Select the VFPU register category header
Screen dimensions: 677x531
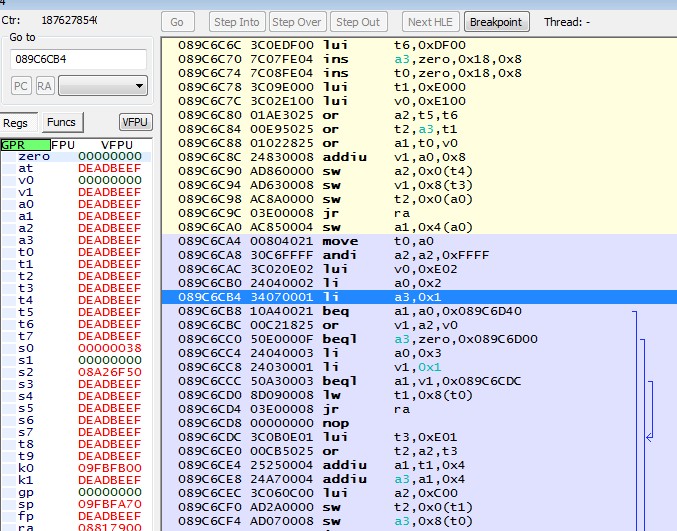116,145
